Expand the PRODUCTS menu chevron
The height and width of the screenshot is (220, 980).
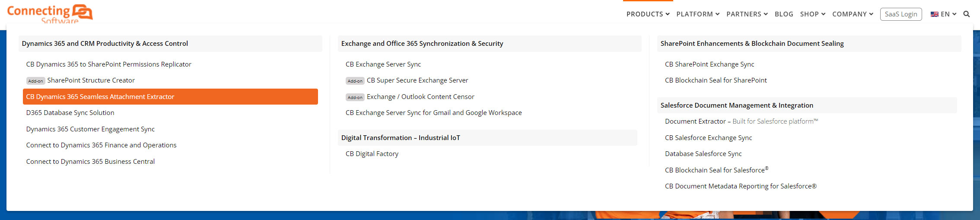[668, 14]
